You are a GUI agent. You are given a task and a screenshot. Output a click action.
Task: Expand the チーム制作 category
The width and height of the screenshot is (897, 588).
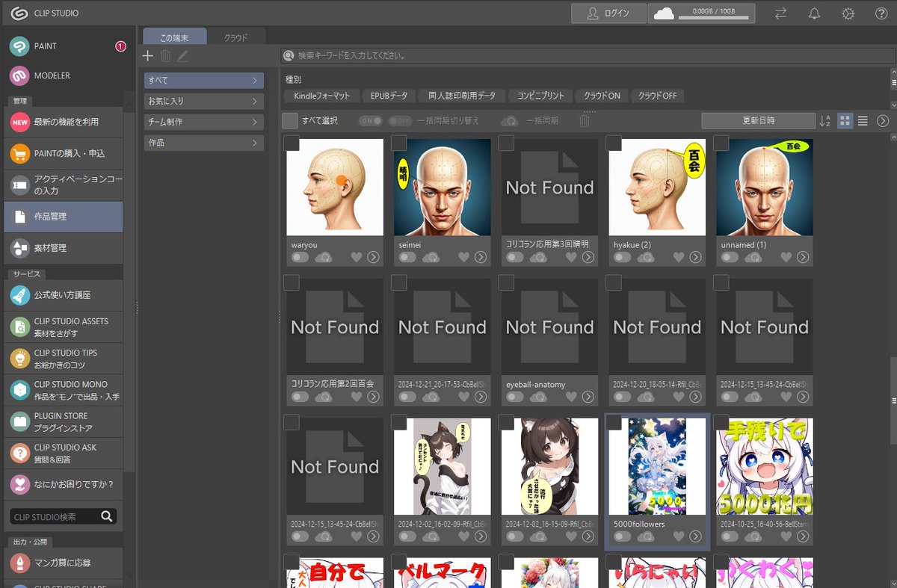(x=203, y=122)
